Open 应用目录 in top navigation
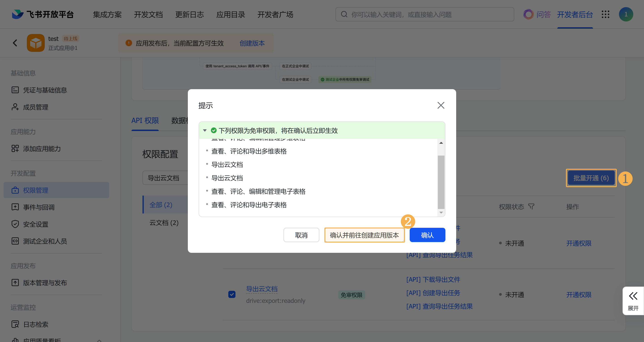This screenshot has width=644, height=342. coord(231,14)
